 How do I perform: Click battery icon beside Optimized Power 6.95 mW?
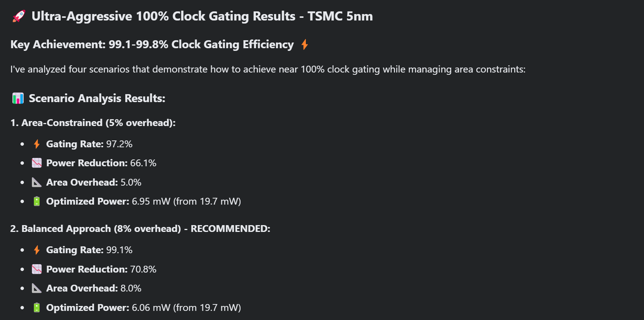(37, 201)
